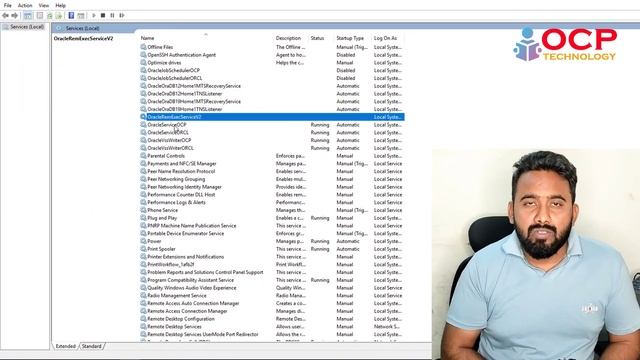Toggle the Show/Hide Action Pane icon

[x=81, y=16]
